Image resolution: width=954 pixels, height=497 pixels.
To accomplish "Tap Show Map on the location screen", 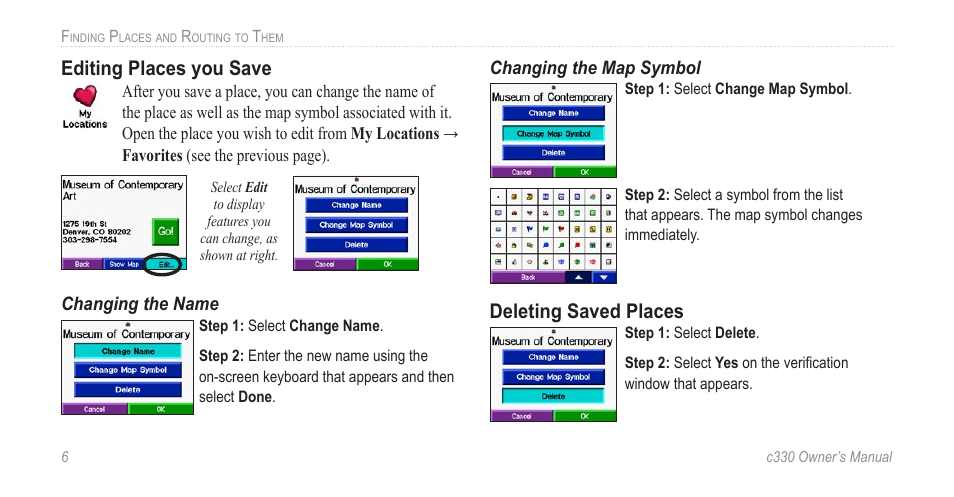I will click(124, 264).
